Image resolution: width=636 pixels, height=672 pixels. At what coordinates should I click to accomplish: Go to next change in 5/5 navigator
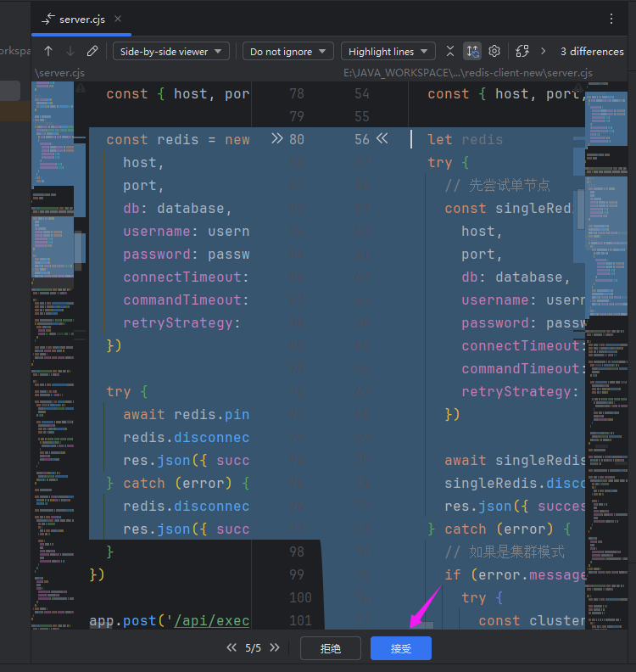tap(275, 647)
